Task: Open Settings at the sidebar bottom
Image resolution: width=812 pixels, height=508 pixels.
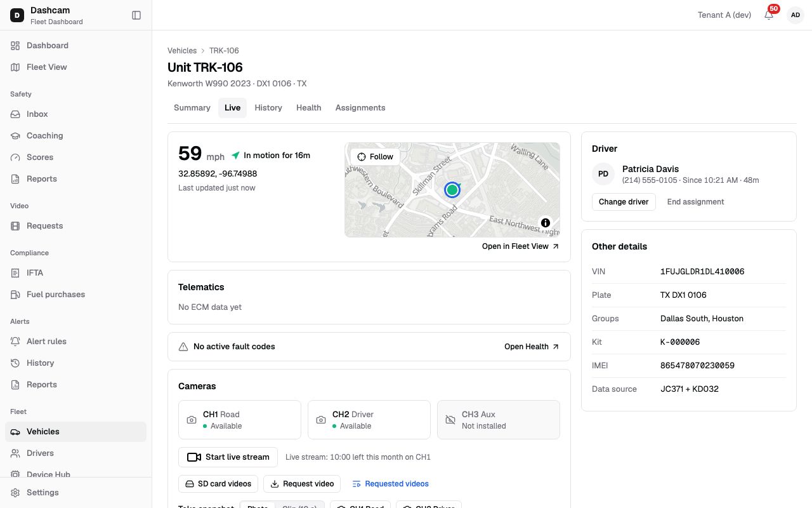Action: click(75, 493)
